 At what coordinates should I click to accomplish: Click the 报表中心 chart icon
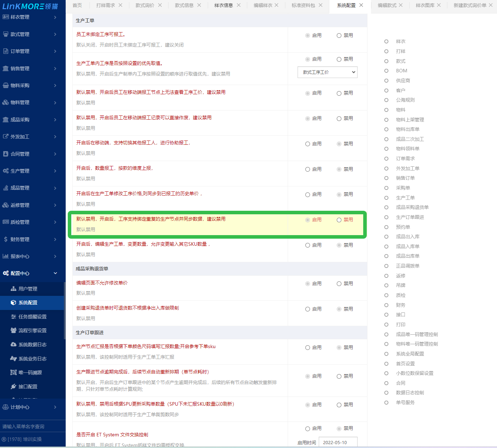(6, 256)
